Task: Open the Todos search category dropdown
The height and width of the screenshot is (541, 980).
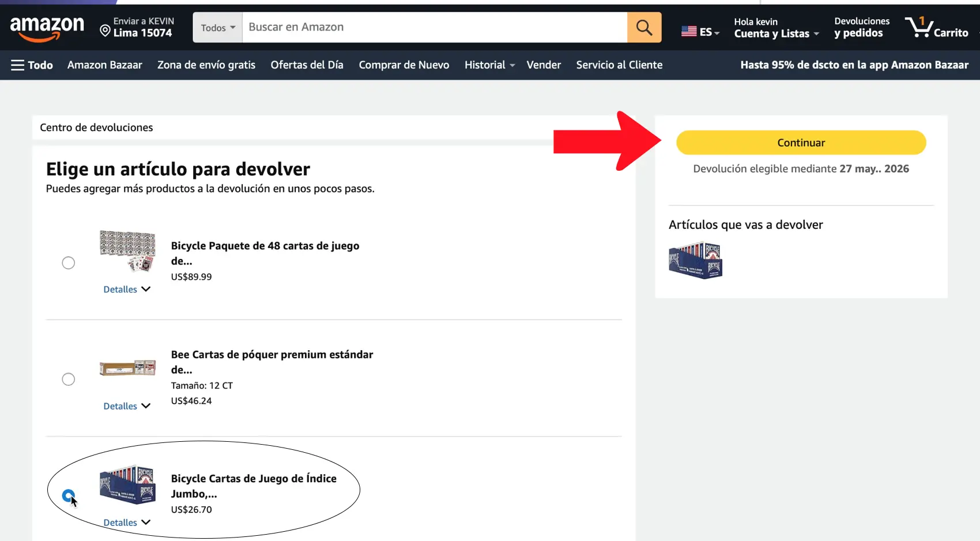Action: pos(218,27)
